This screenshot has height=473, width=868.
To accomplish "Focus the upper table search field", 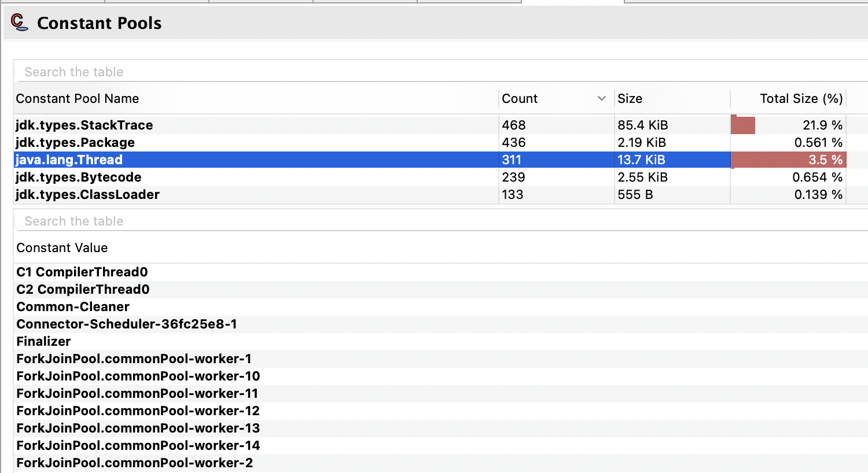I will 231,71.
